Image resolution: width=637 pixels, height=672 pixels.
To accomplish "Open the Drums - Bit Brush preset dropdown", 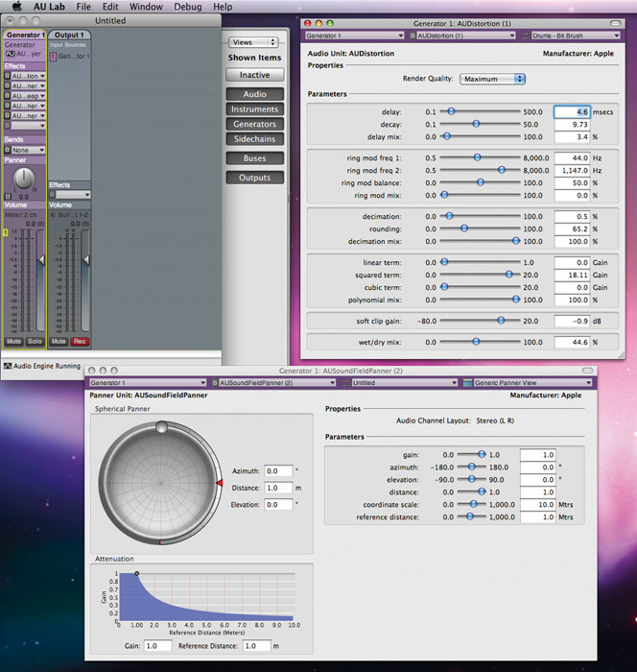I will [x=576, y=36].
